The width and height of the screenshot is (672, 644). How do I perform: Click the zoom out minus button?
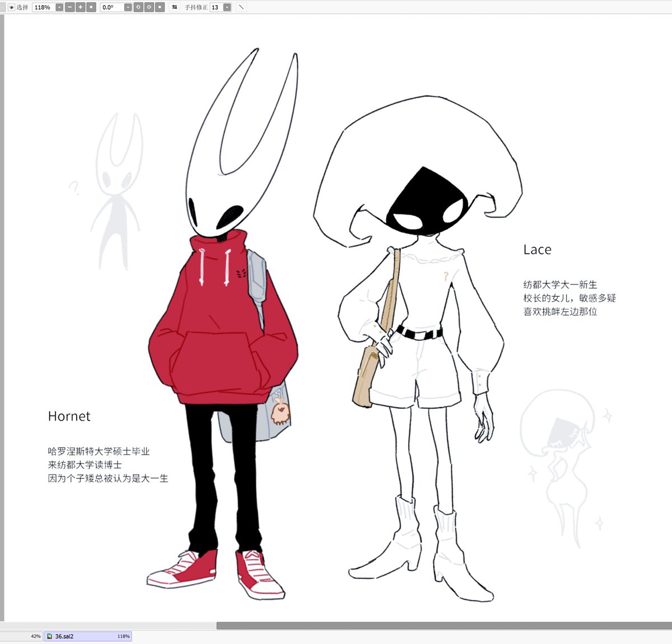point(70,7)
